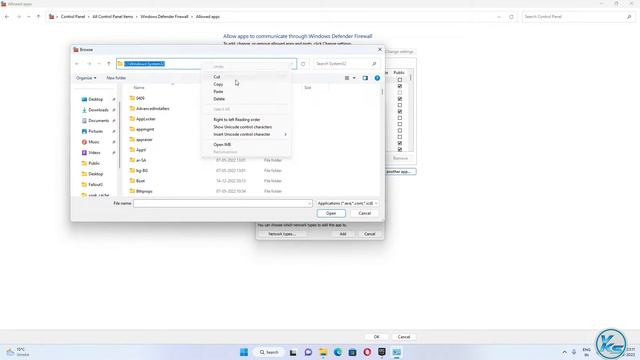
Task: Select the Bthprops folder
Action: coord(144,191)
